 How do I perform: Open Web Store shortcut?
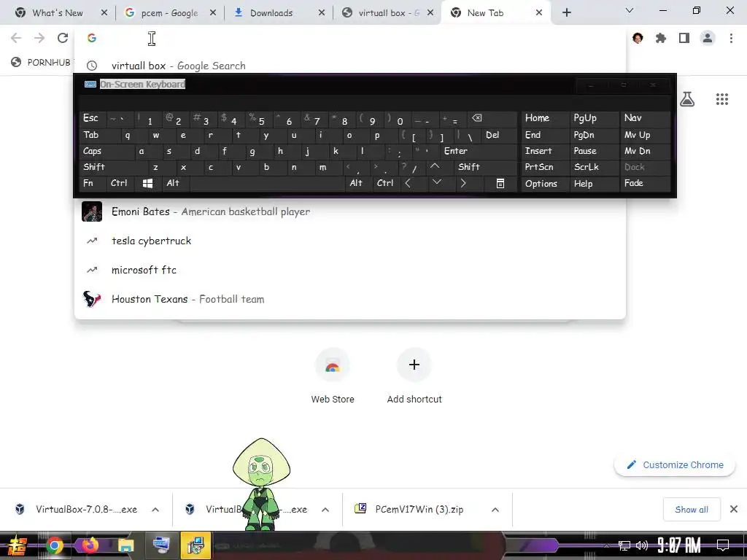click(x=333, y=376)
